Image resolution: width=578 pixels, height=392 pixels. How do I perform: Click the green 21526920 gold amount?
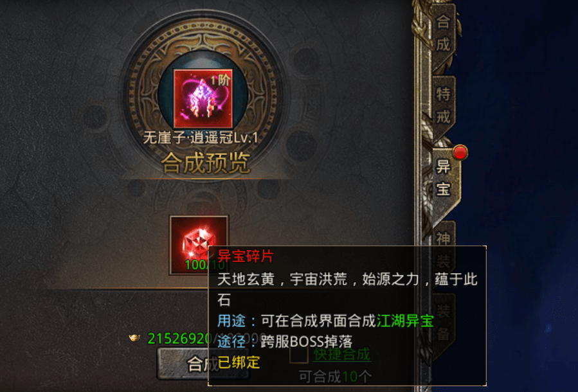[179, 339]
